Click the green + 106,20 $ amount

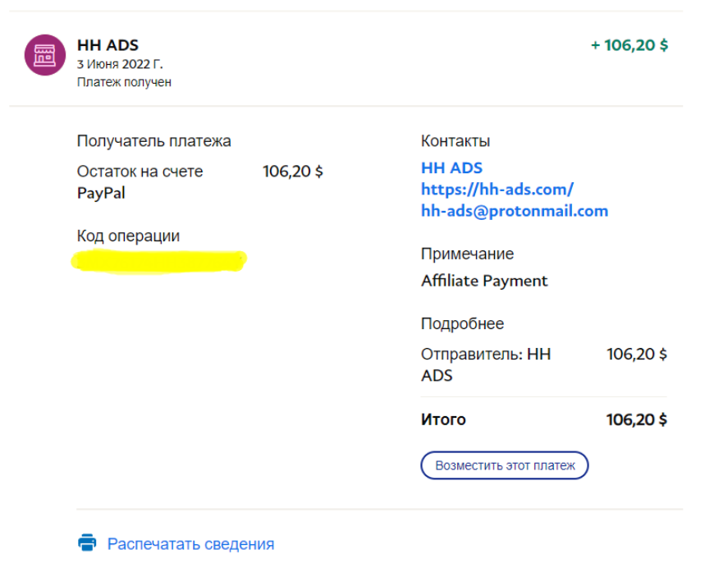point(630,45)
